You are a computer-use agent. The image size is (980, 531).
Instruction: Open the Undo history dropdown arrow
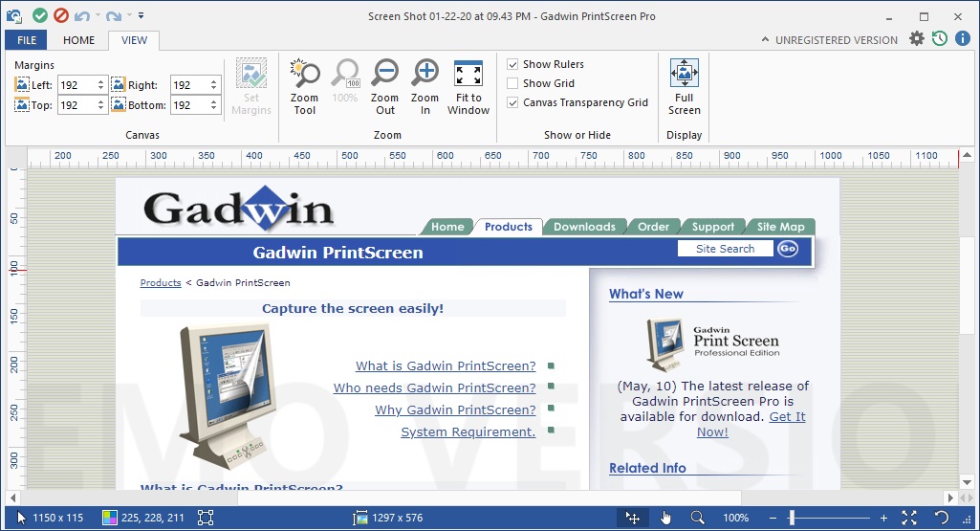[x=98, y=15]
